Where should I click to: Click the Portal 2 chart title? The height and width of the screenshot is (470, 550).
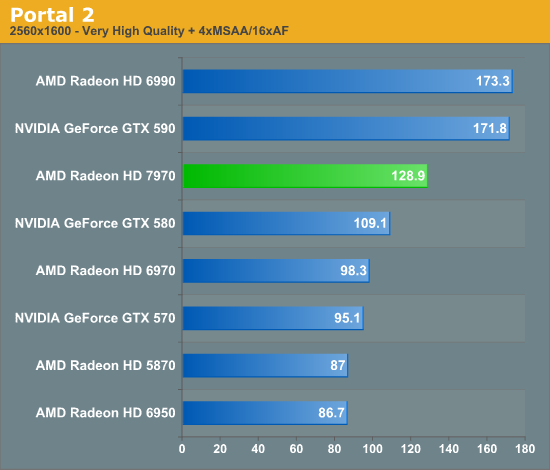pos(52,15)
